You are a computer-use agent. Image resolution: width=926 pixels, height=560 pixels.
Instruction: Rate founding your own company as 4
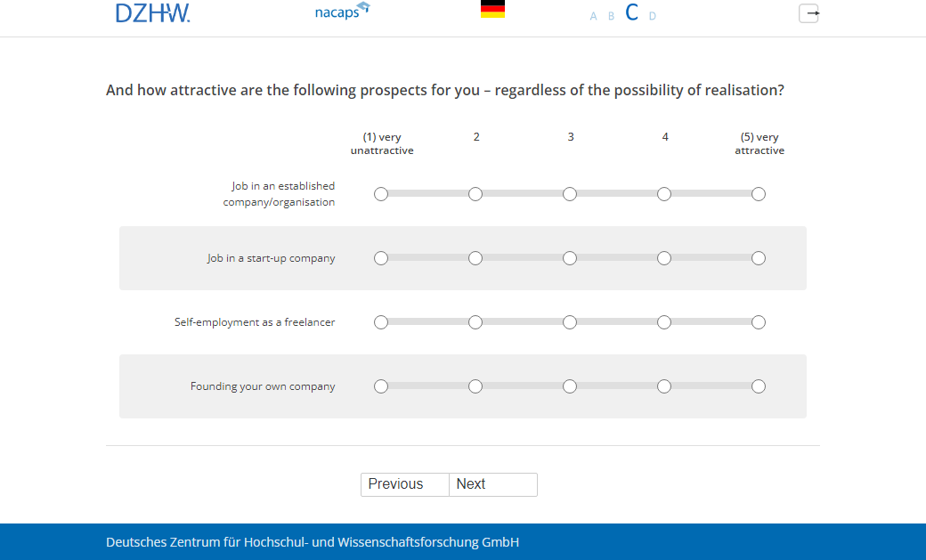tap(664, 386)
